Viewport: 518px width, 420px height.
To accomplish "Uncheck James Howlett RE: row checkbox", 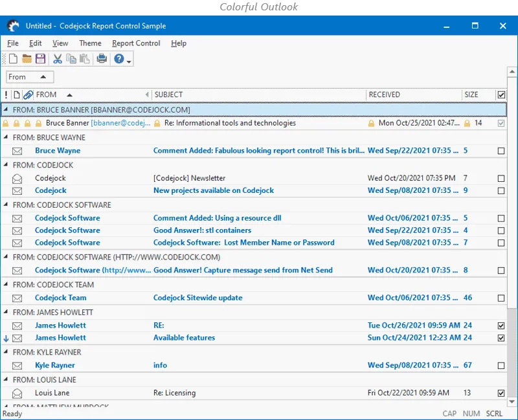I will pos(501,326).
